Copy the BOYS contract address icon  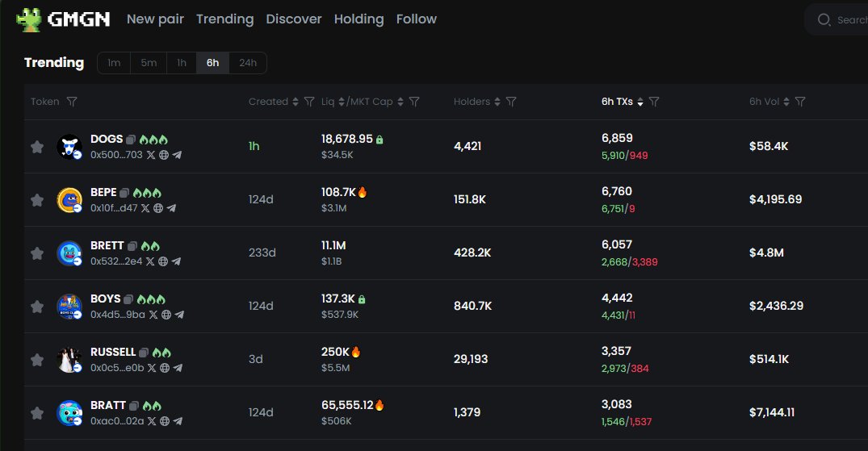[128, 299]
